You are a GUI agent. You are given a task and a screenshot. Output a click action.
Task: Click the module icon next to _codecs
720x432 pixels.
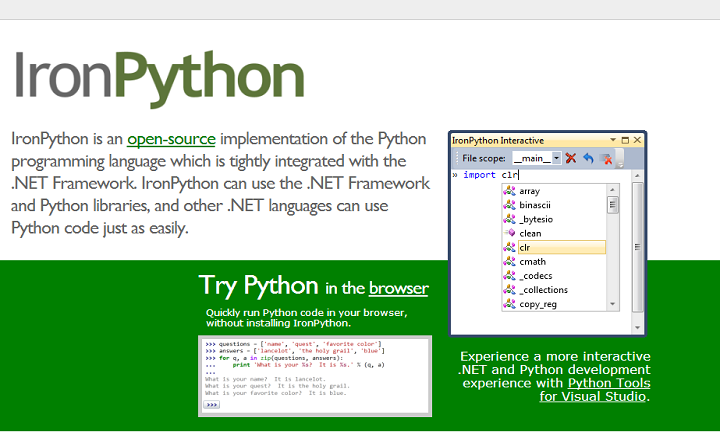(509, 275)
